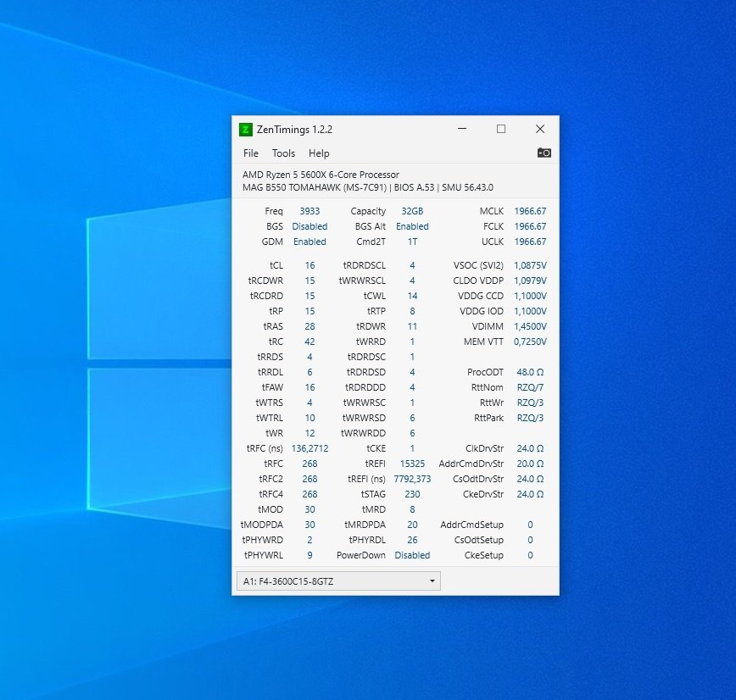Click the AMD Ryzen 5 5600X processor text

321,175
